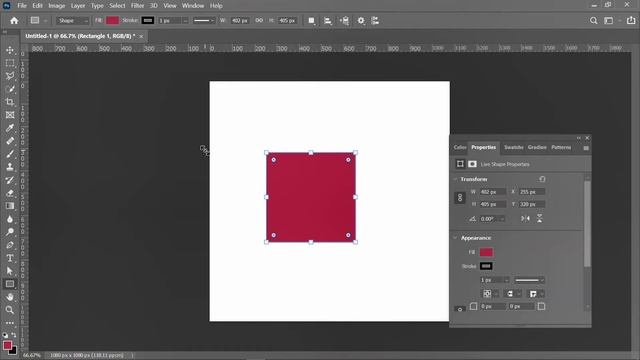Open the options bar gear settings
The image size is (640, 360).
[361, 20]
